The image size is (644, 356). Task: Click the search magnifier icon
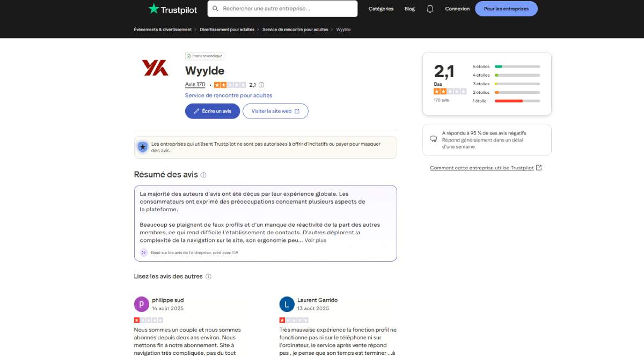coord(215,9)
